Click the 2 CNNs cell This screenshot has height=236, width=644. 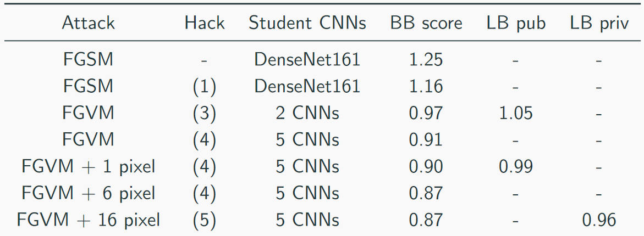click(307, 113)
